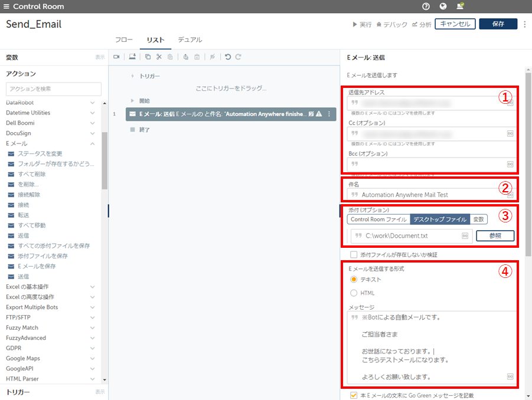Select the 送信 email action
This screenshot has height=400, width=532.
pyautogui.click(x=24, y=277)
